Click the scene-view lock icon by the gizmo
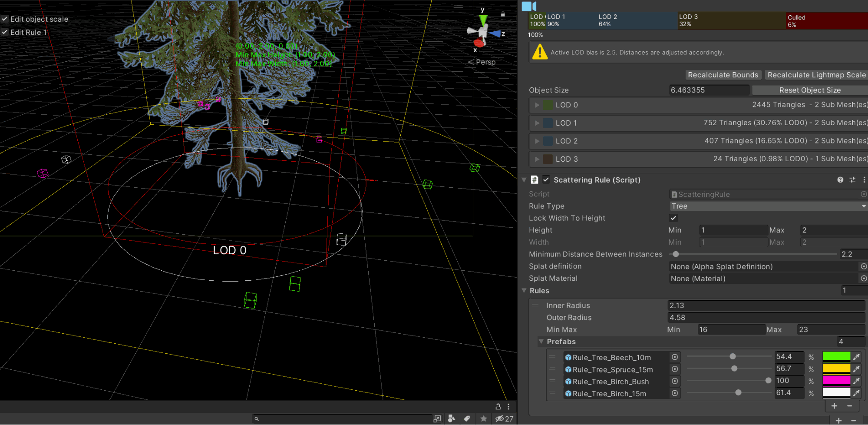 [x=503, y=14]
